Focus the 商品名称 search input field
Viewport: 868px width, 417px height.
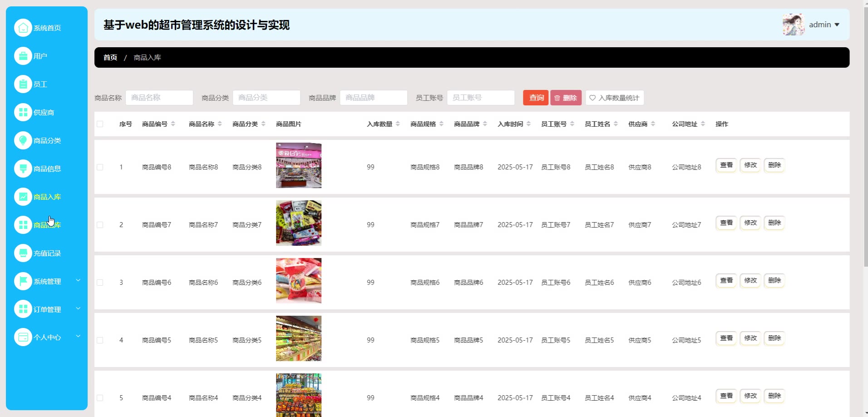pos(159,98)
